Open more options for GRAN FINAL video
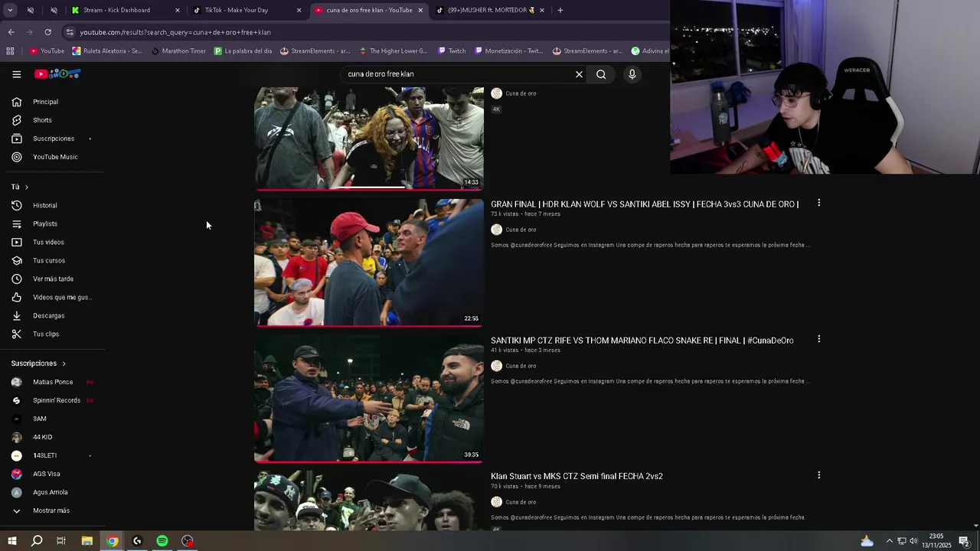The width and height of the screenshot is (980, 551). [818, 203]
